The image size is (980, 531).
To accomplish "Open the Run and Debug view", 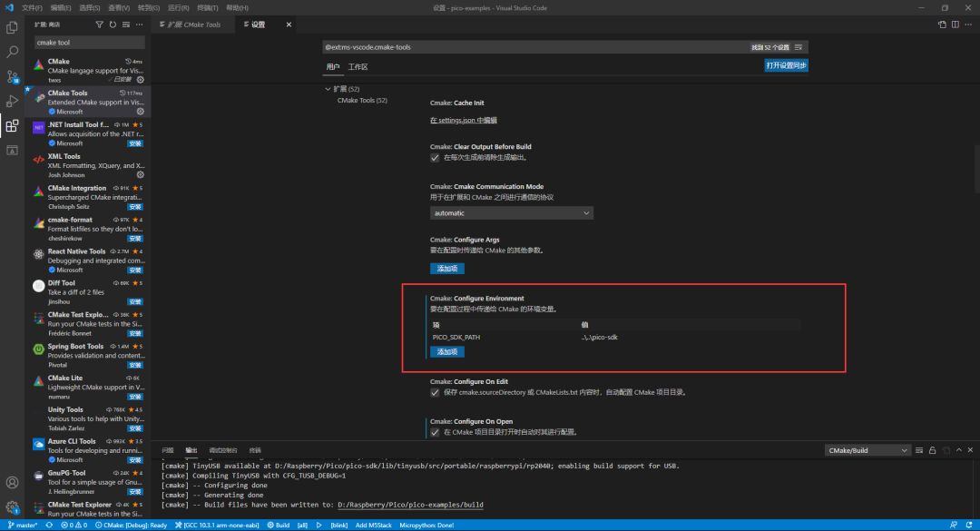I will pos(13,102).
